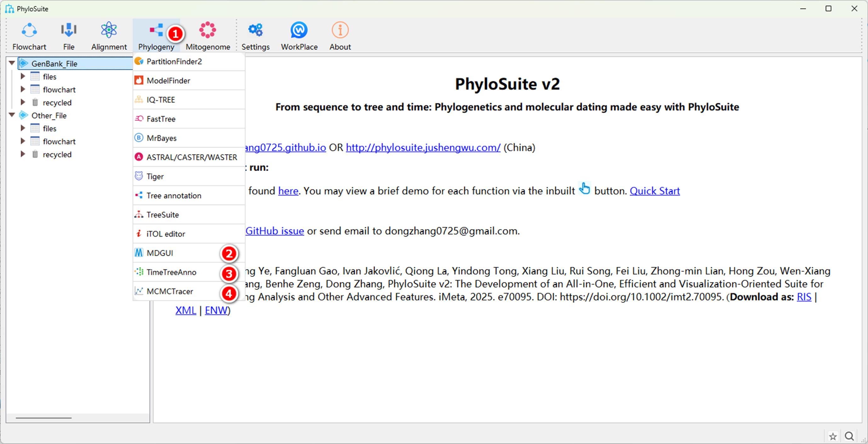The height and width of the screenshot is (444, 868).
Task: Select Tiger from Phylogeny menu
Action: click(x=189, y=177)
